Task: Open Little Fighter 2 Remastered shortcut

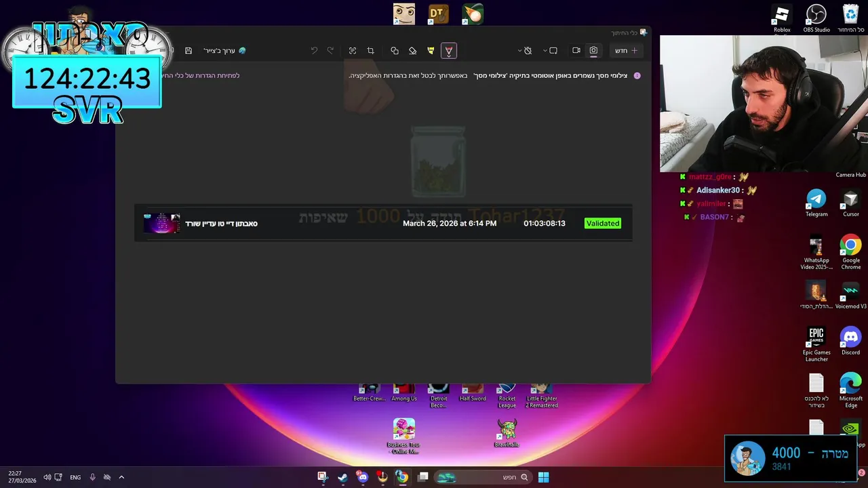Action: (x=541, y=396)
